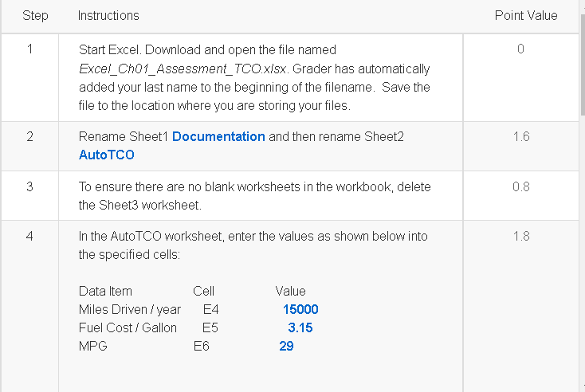
Task: Click the blue value 3.15
Action: point(300,327)
